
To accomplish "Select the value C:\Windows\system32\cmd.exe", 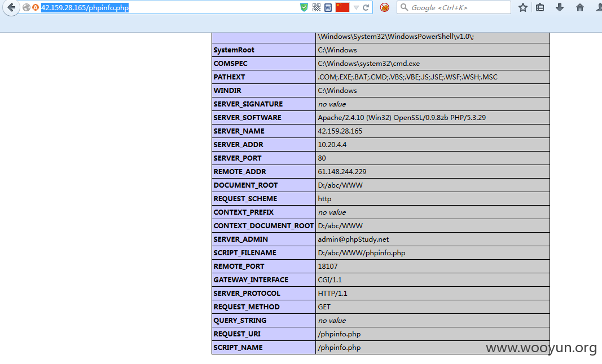I will point(368,63).
